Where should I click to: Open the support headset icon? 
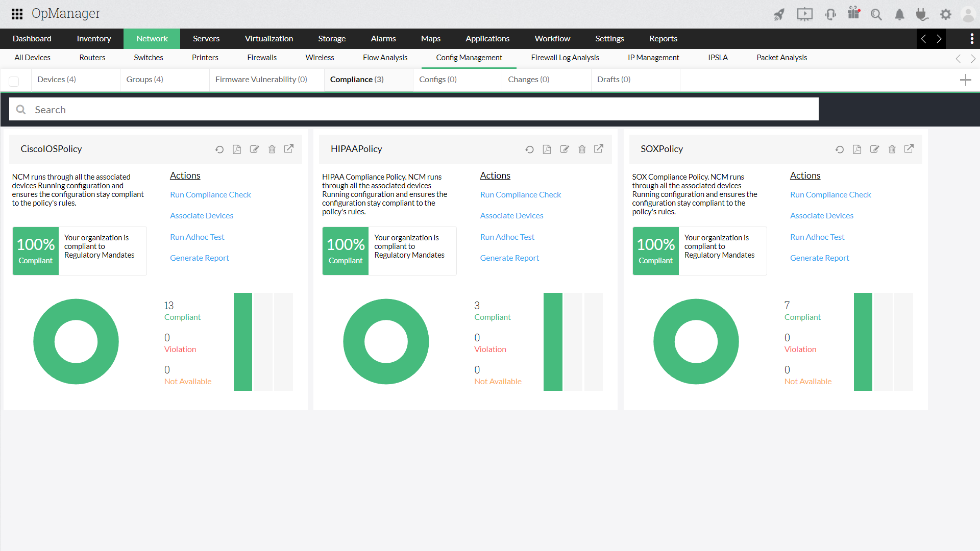(x=830, y=14)
